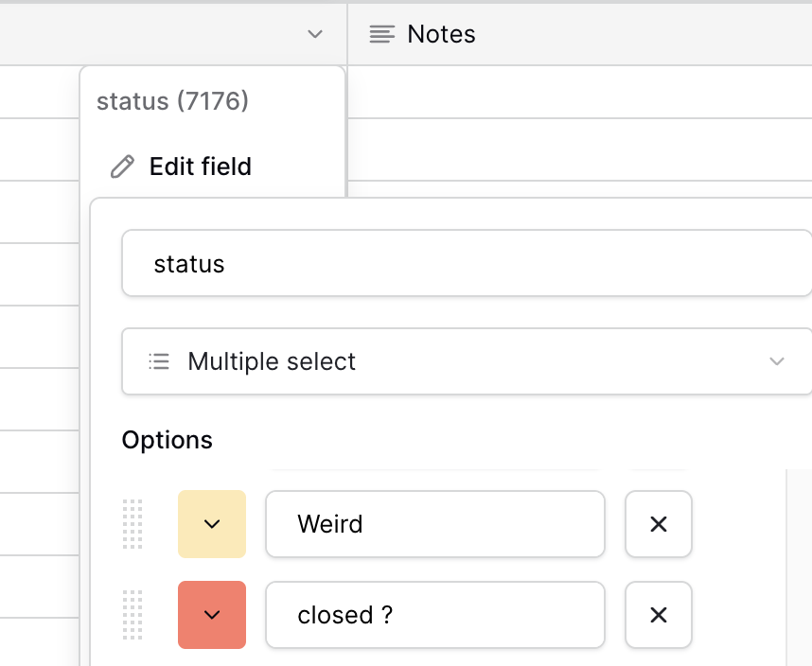Viewport: 812px width, 666px height.
Task: Open the status column header dropdown chevron
Action: (315, 34)
